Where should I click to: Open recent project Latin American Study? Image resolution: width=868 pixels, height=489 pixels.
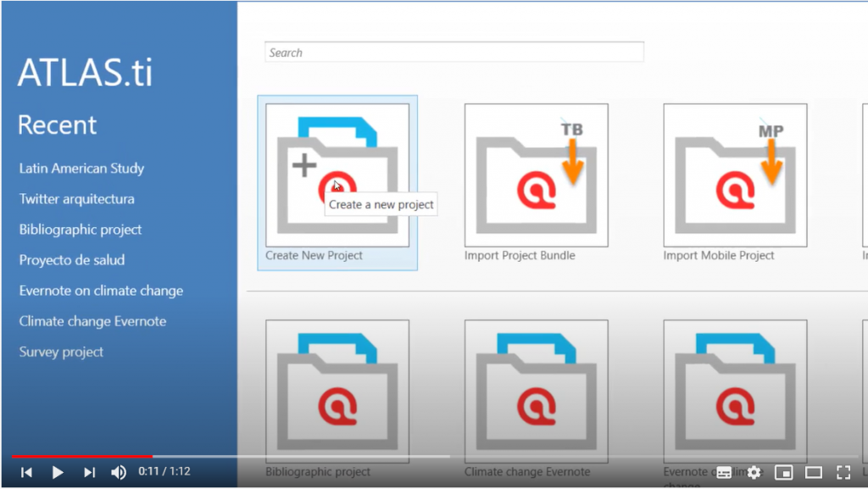[x=81, y=169]
